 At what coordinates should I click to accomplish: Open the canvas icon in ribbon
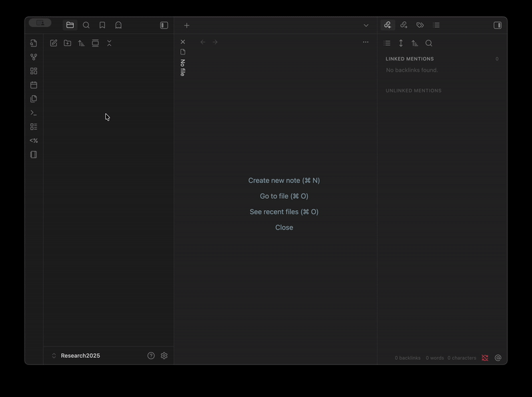coord(33,71)
